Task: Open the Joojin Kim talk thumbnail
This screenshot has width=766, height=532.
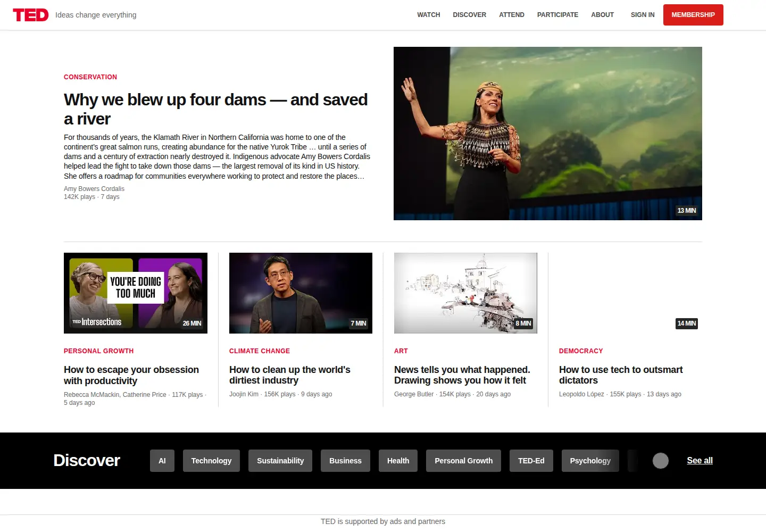Action: pyautogui.click(x=301, y=293)
